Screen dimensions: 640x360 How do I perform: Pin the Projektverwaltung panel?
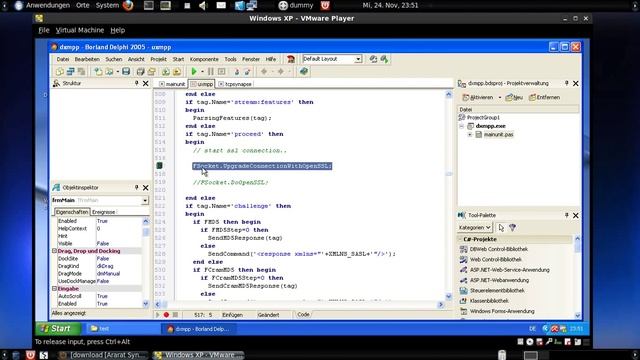[567, 83]
